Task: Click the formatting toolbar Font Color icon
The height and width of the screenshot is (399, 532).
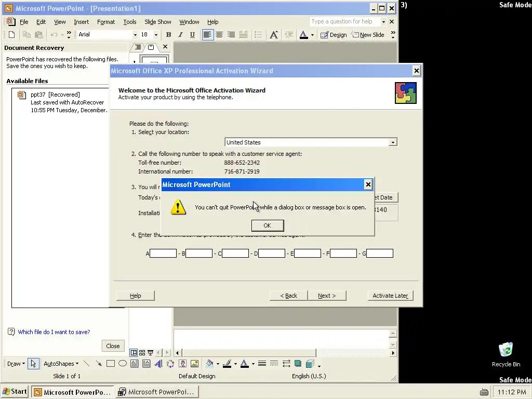Action: tap(303, 35)
